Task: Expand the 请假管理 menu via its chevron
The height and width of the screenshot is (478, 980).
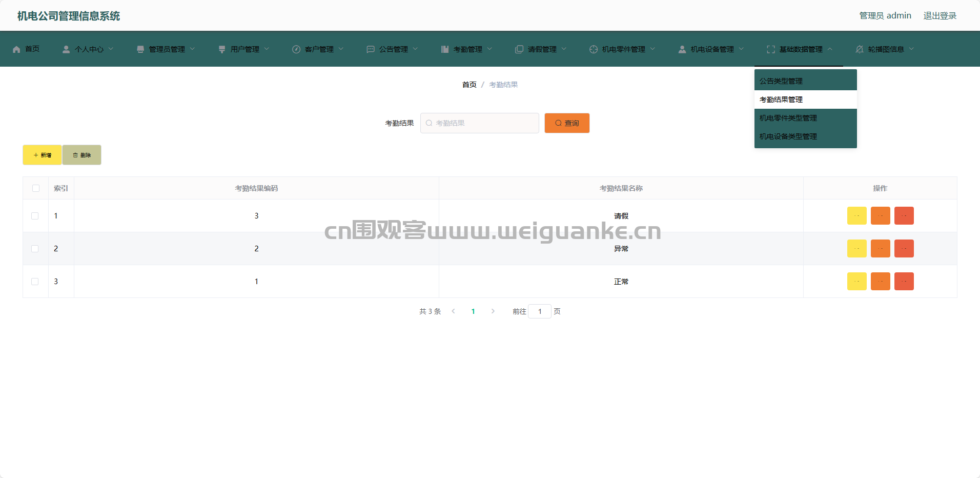Action: (564, 49)
